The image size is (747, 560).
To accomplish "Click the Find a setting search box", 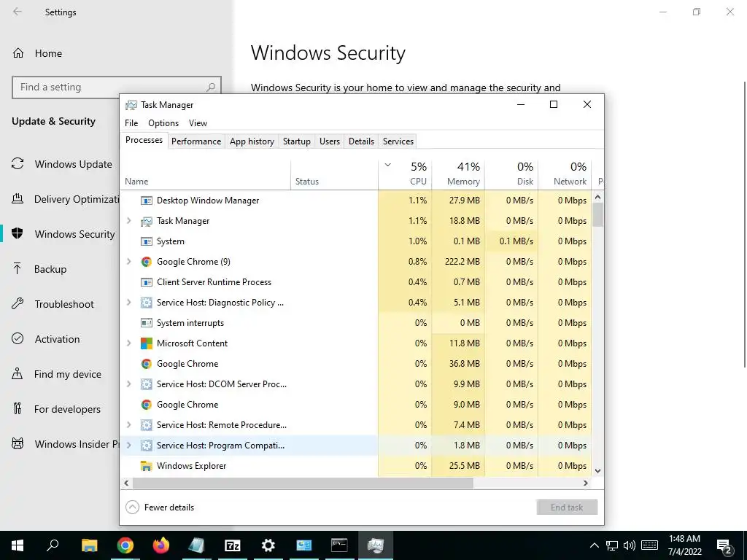I will point(117,87).
